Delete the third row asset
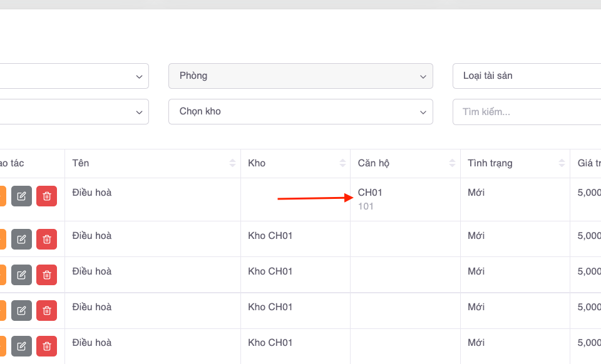This screenshot has width=601, height=364. [x=46, y=275]
